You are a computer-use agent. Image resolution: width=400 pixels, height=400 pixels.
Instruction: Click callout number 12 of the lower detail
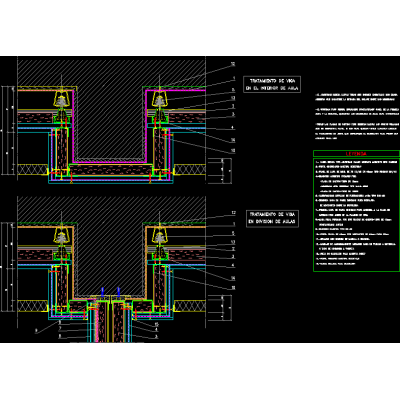(233, 213)
